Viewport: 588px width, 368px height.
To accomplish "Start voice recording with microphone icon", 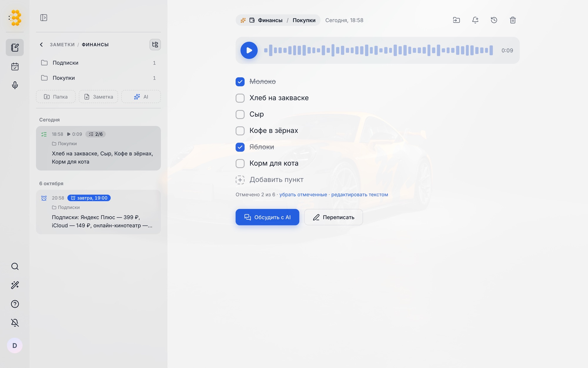I will [x=15, y=85].
